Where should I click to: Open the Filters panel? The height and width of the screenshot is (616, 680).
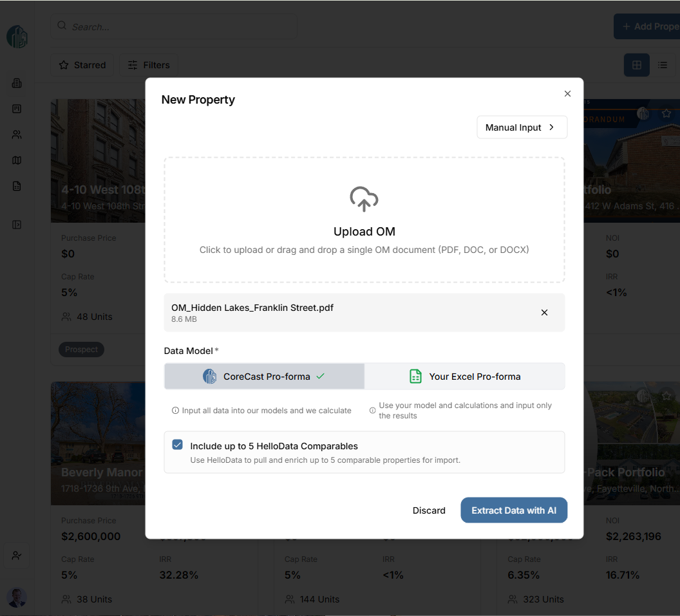coord(149,65)
